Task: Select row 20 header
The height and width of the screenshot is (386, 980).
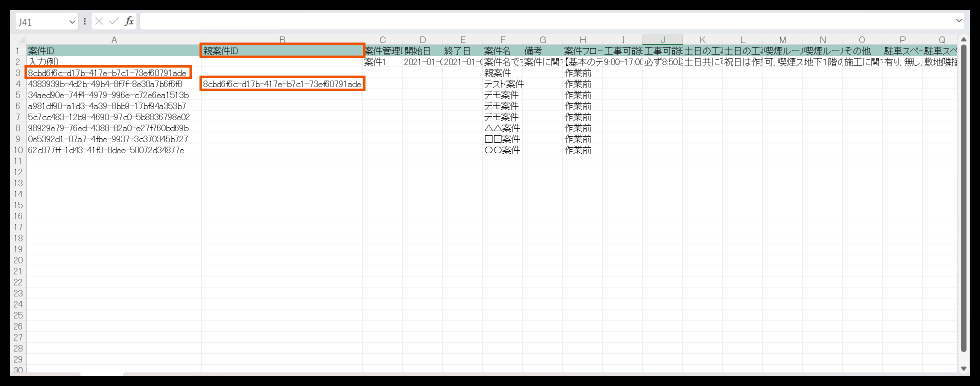Action: pyautogui.click(x=18, y=260)
